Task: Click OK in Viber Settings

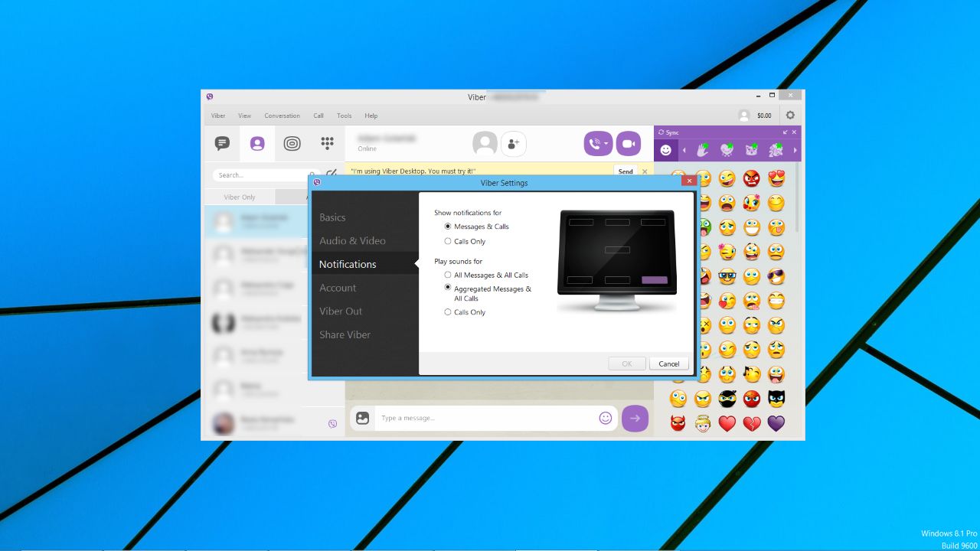Action: click(x=627, y=364)
